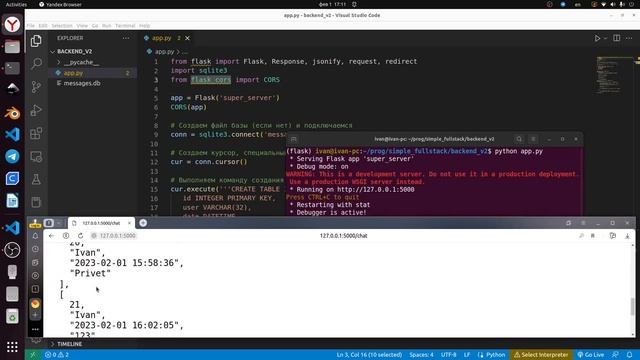Open Show Applications grid in the dock

[x=12, y=347]
